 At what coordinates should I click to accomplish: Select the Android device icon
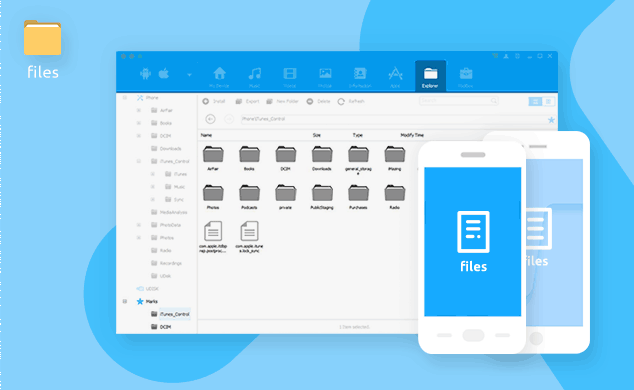[x=145, y=74]
